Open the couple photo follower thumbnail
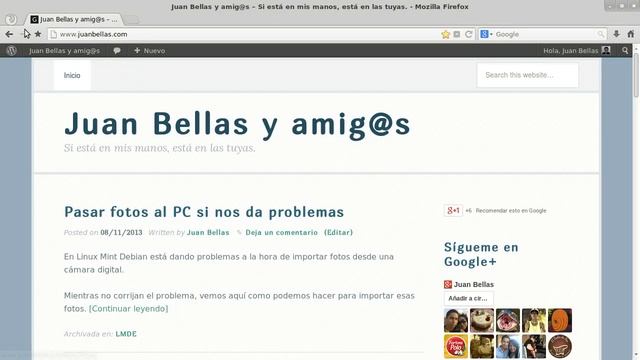 point(456,320)
